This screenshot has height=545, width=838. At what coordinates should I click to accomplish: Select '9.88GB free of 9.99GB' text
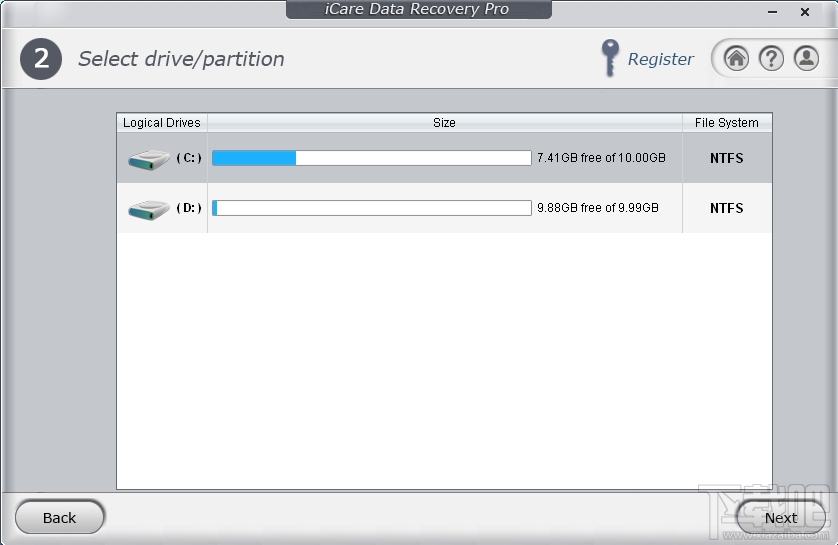(598, 208)
